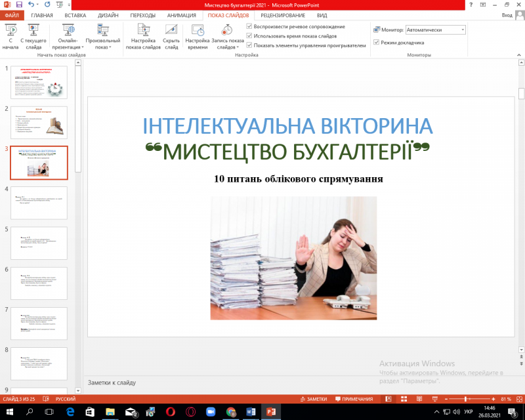525x420 pixels.
Task: Hide the current slide
Action: (x=171, y=37)
